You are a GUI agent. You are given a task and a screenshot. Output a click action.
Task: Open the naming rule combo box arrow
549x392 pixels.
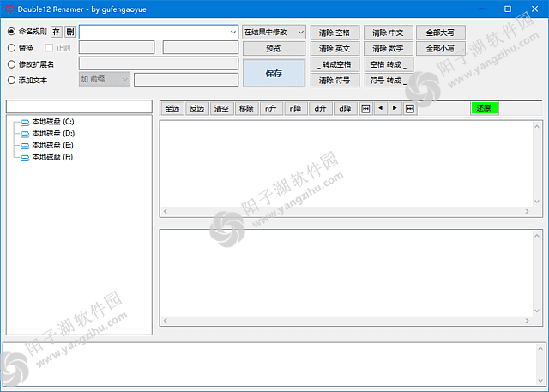point(233,33)
